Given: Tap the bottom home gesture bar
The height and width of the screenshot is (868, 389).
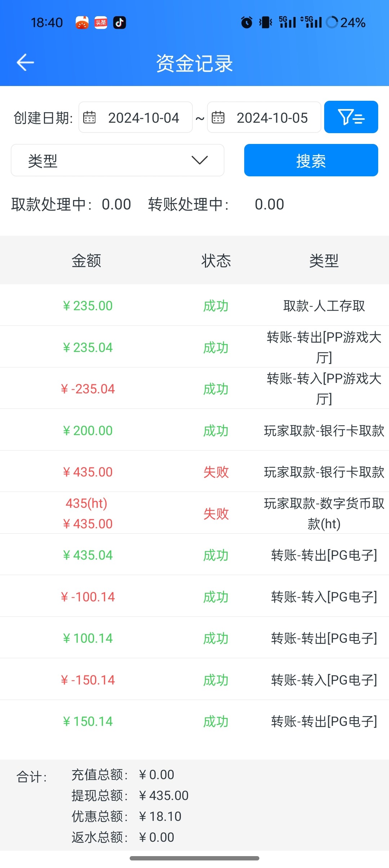Looking at the screenshot, I should coord(194,858).
